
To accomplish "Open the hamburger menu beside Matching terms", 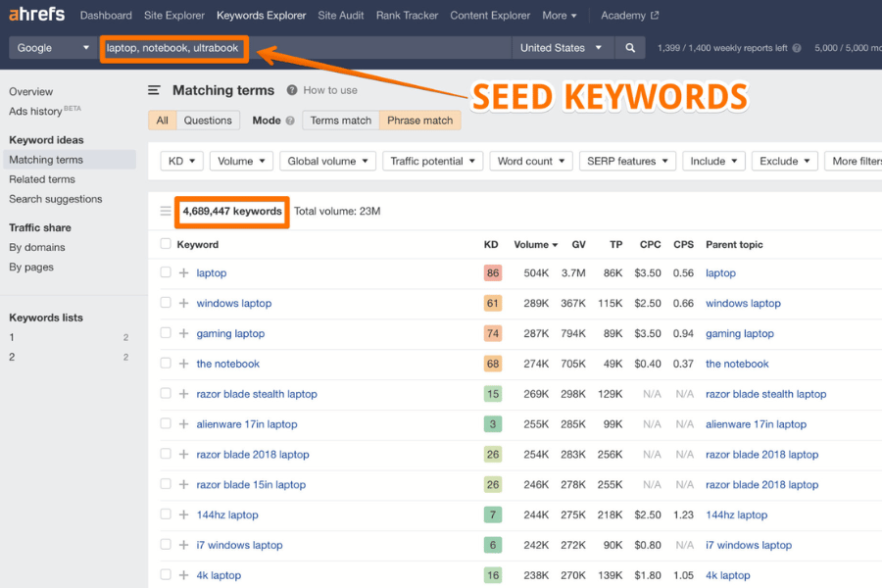I will pos(154,90).
